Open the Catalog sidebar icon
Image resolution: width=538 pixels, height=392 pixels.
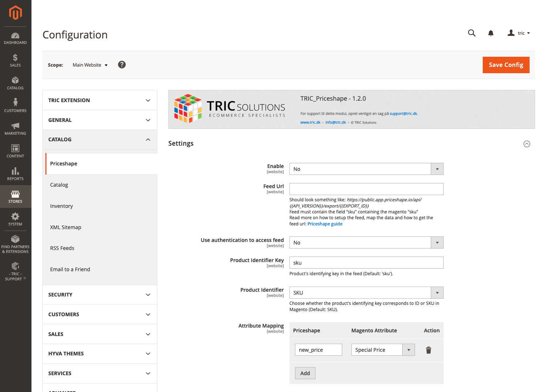tap(15, 83)
